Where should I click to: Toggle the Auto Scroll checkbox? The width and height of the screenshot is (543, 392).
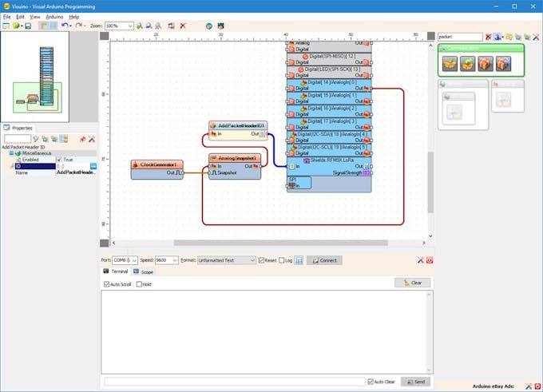pyautogui.click(x=107, y=284)
